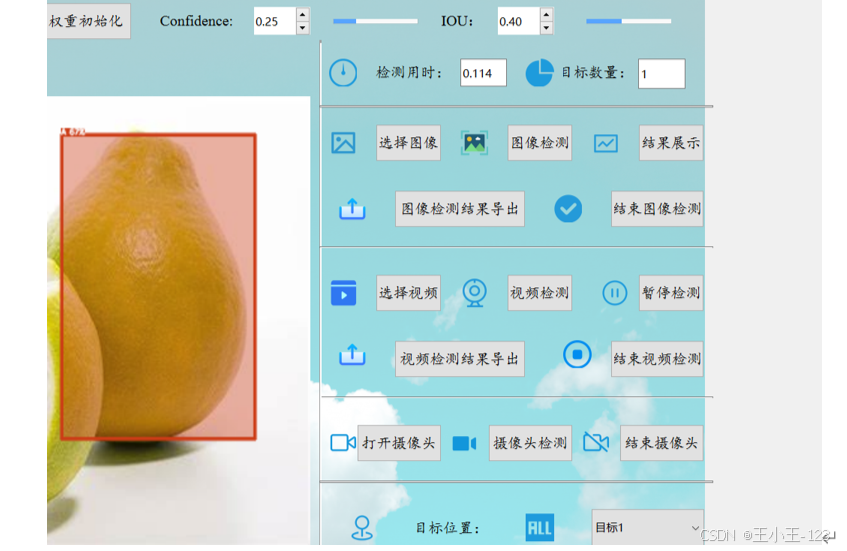This screenshot has height=551, width=847.
Task: Click the IOU slider track
Action: point(628,21)
